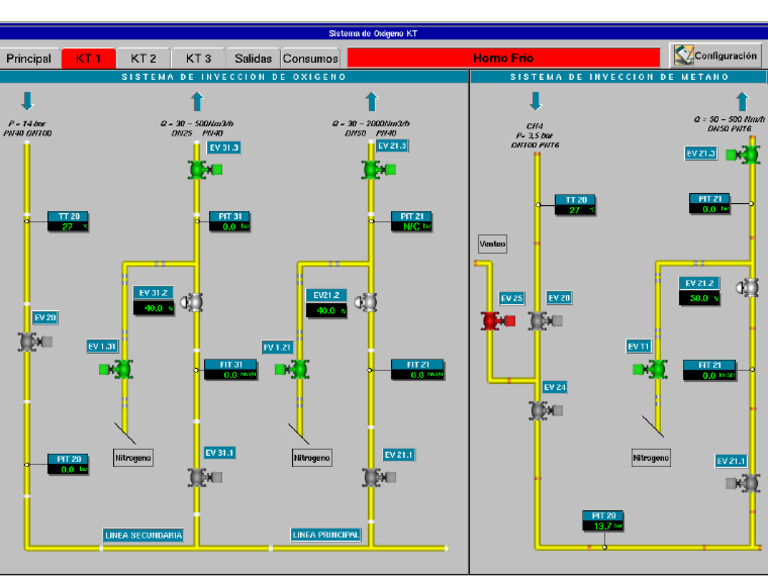Click the FIT 21 flow readout in oxygen panel
This screenshot has height=576, width=768.
[418, 370]
